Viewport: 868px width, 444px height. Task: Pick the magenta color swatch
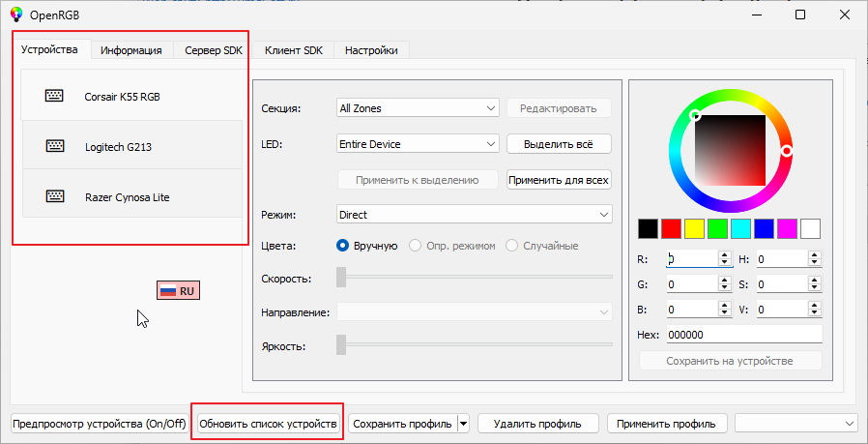pyautogui.click(x=787, y=228)
